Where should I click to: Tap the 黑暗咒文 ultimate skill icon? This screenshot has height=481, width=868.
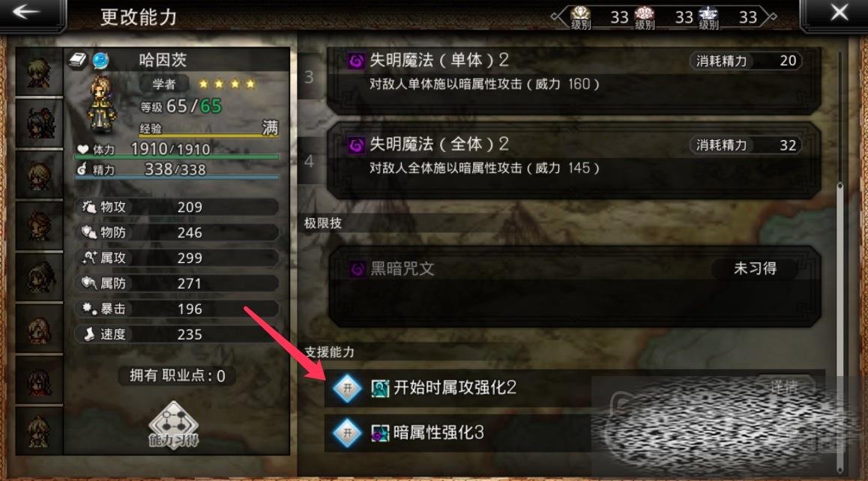coord(358,269)
